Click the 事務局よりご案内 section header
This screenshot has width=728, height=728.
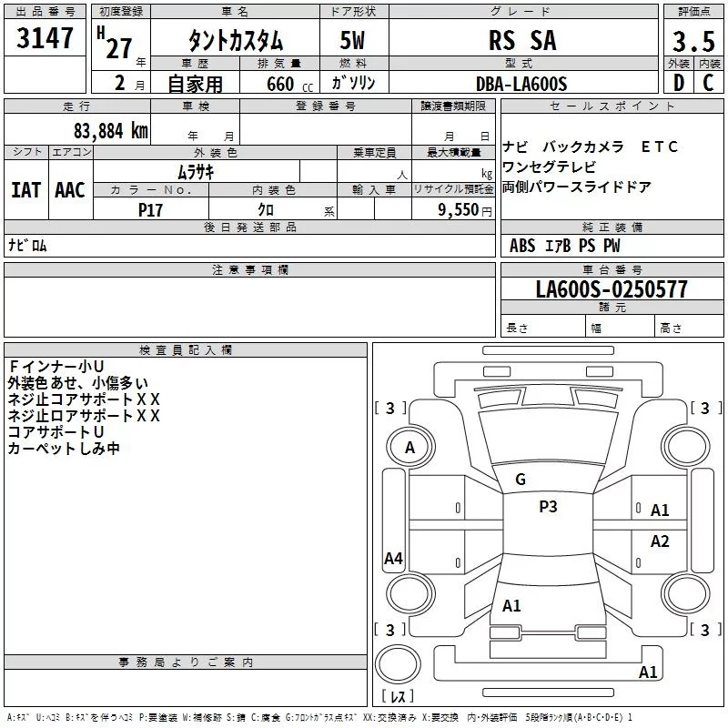[186, 662]
